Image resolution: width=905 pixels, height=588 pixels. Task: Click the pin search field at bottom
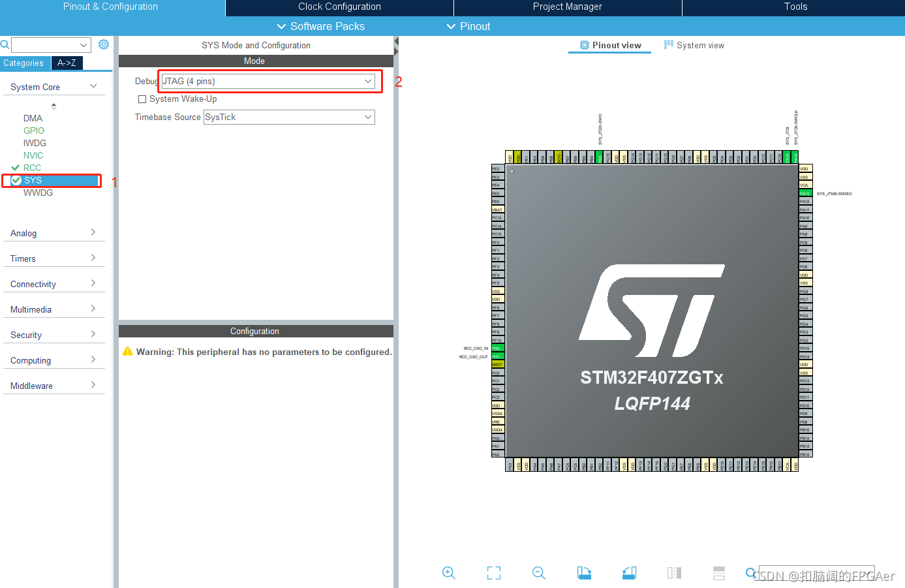816,573
